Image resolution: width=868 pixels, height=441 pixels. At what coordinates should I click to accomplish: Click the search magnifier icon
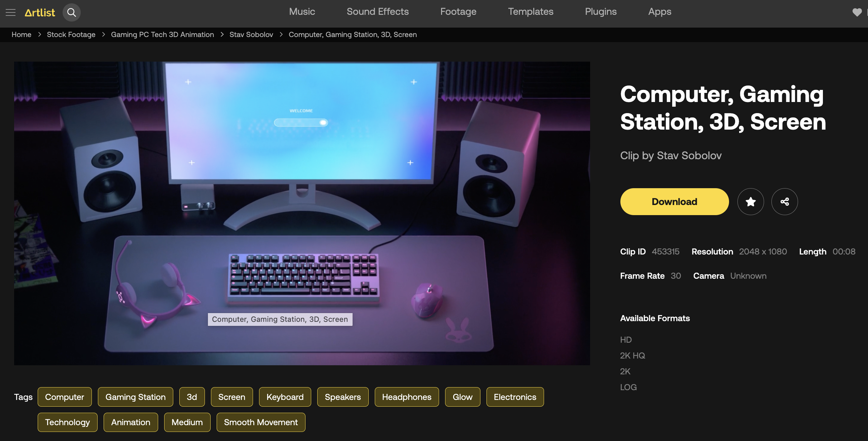click(x=71, y=12)
